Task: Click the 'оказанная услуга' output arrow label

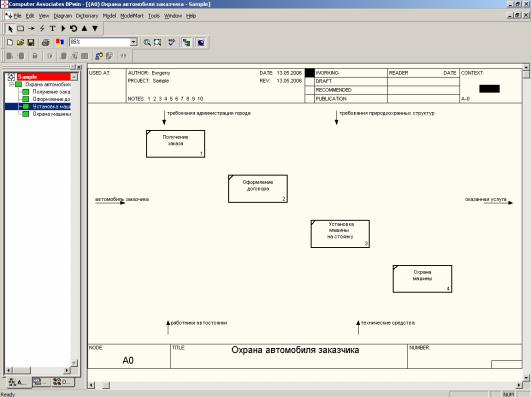Action: [486, 199]
